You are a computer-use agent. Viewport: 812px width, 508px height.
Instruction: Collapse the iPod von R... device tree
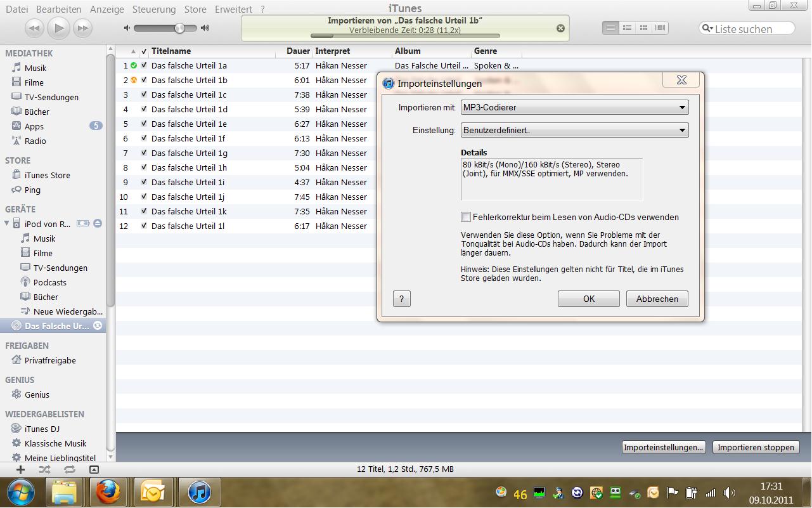pyautogui.click(x=7, y=223)
